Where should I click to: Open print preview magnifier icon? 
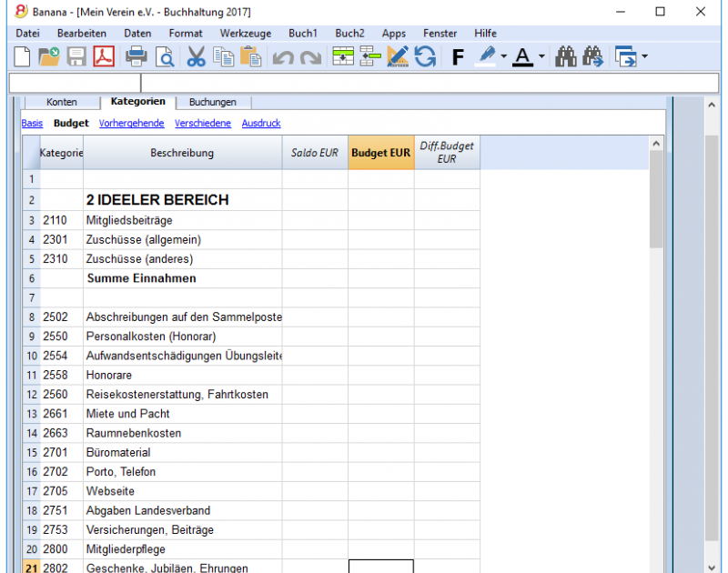point(165,56)
